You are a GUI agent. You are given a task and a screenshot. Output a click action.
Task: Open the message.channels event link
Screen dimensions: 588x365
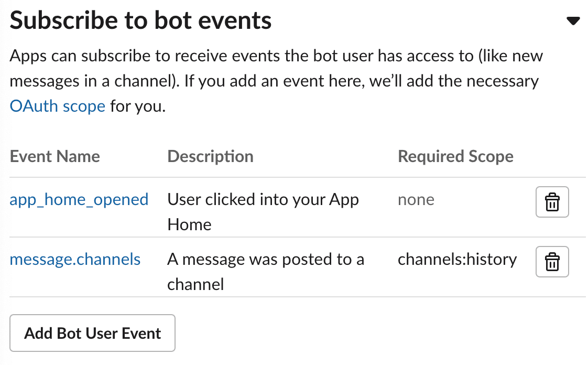point(75,259)
